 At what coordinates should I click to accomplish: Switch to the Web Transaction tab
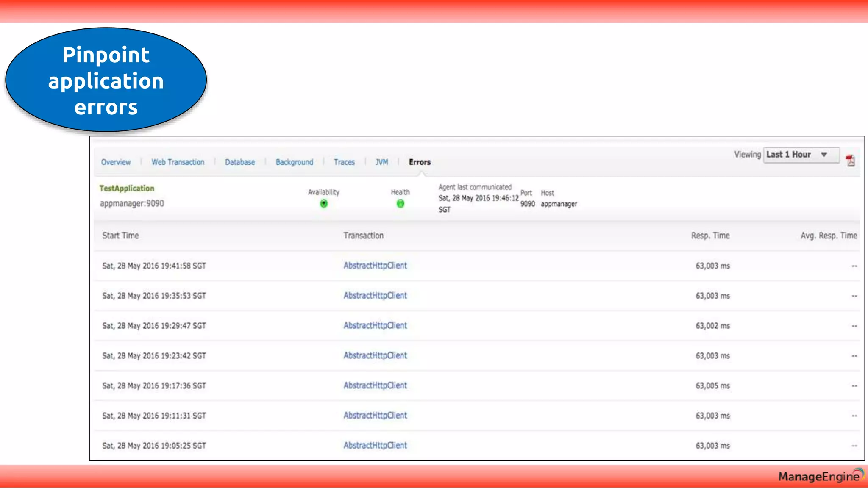[178, 162]
